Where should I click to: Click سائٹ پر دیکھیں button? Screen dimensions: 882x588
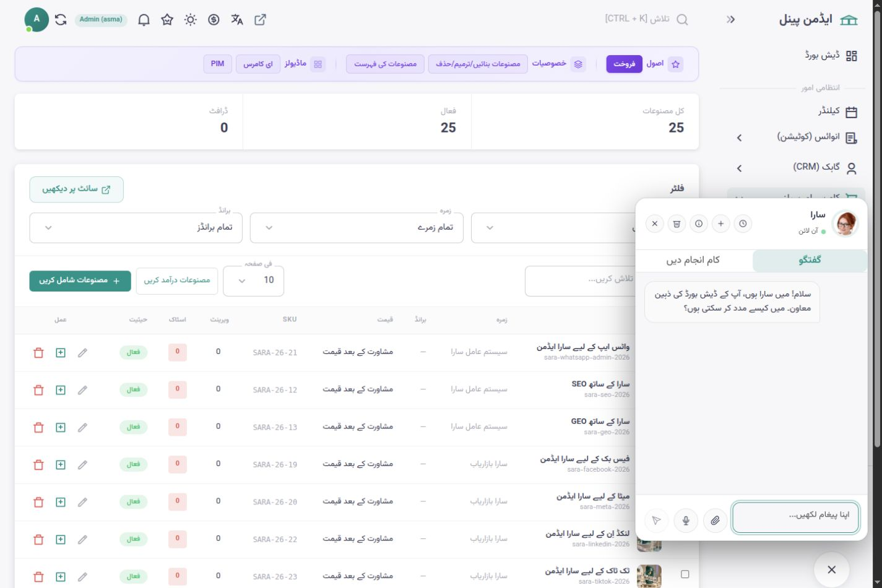[x=76, y=189]
